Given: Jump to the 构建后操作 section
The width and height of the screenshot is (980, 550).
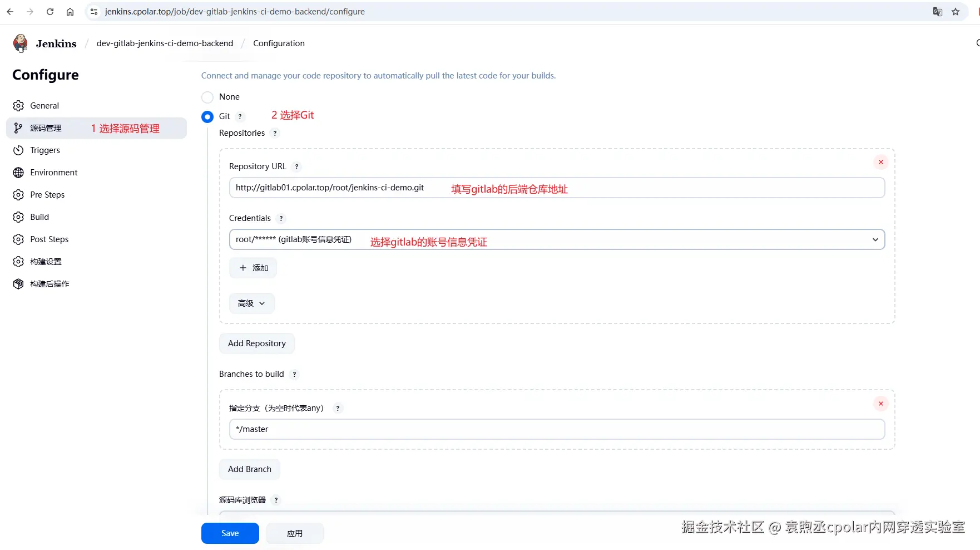Looking at the screenshot, I should [x=96, y=284].
